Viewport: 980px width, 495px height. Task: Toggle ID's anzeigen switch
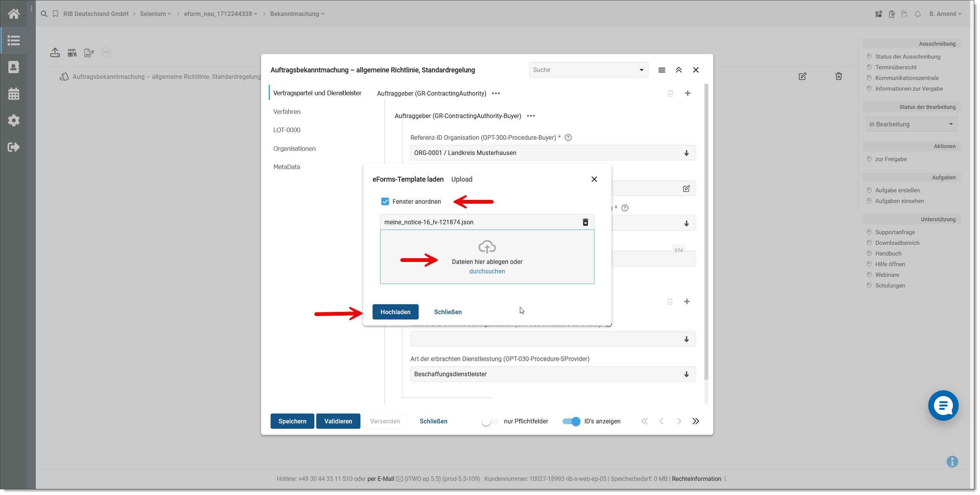coord(571,421)
